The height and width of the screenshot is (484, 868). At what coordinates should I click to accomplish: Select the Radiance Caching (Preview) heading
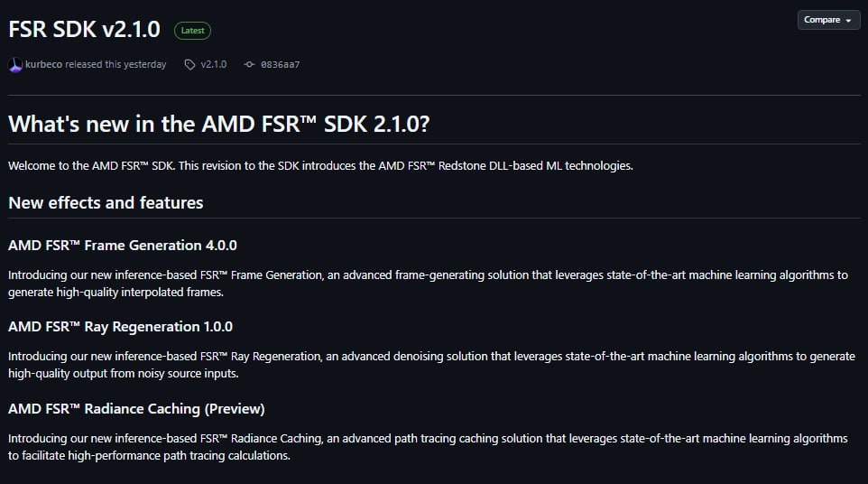pos(136,408)
